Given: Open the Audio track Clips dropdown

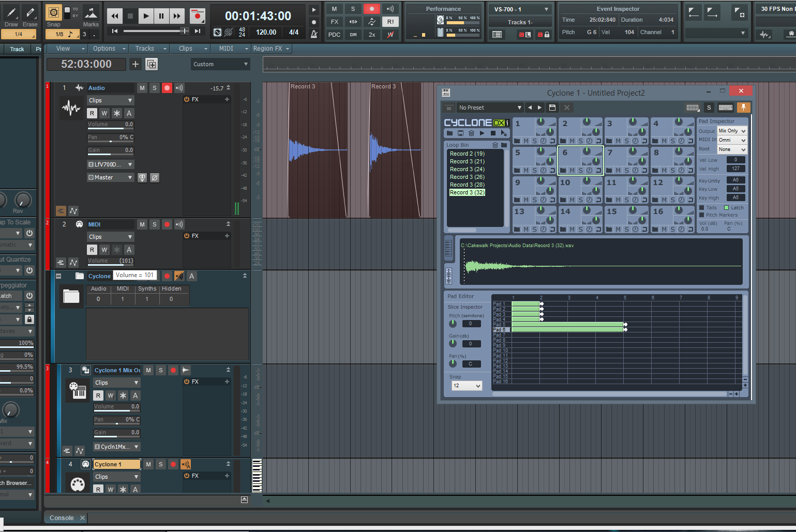Looking at the screenshot, I should click(x=111, y=100).
